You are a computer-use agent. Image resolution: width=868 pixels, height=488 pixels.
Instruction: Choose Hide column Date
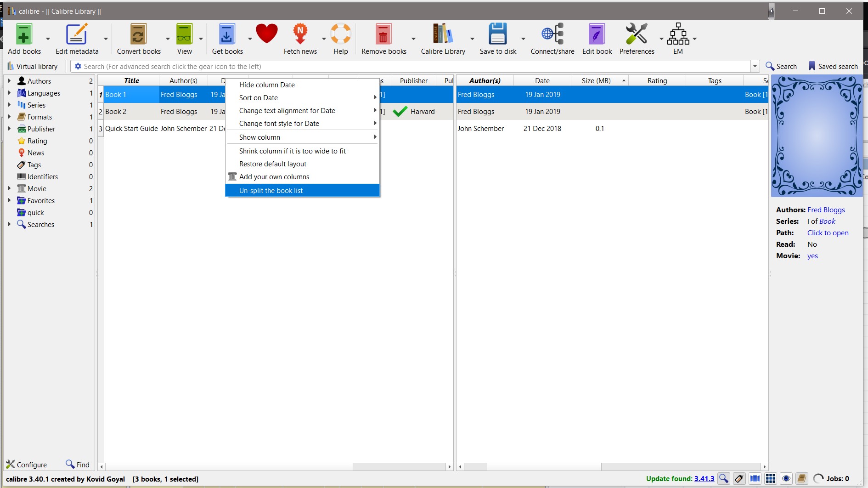tap(302, 85)
